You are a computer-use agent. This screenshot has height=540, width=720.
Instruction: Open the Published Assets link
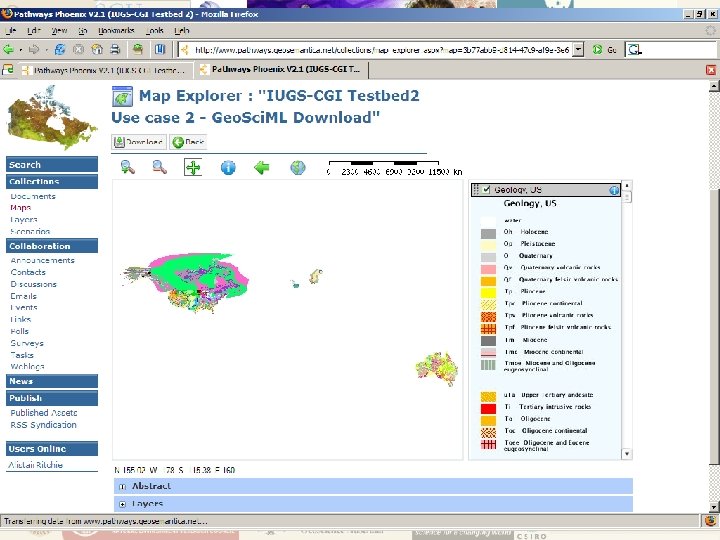44,413
